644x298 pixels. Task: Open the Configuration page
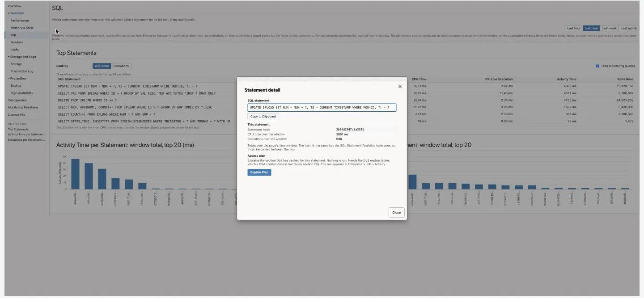coord(17,100)
